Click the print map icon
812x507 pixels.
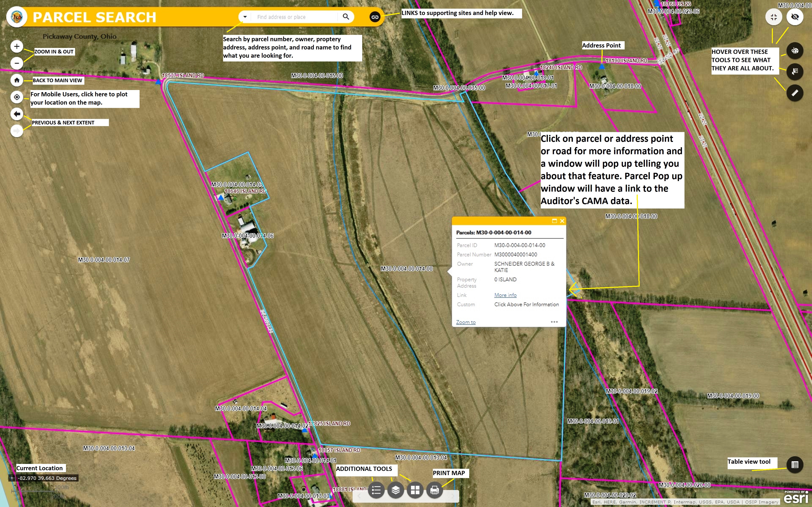click(435, 490)
